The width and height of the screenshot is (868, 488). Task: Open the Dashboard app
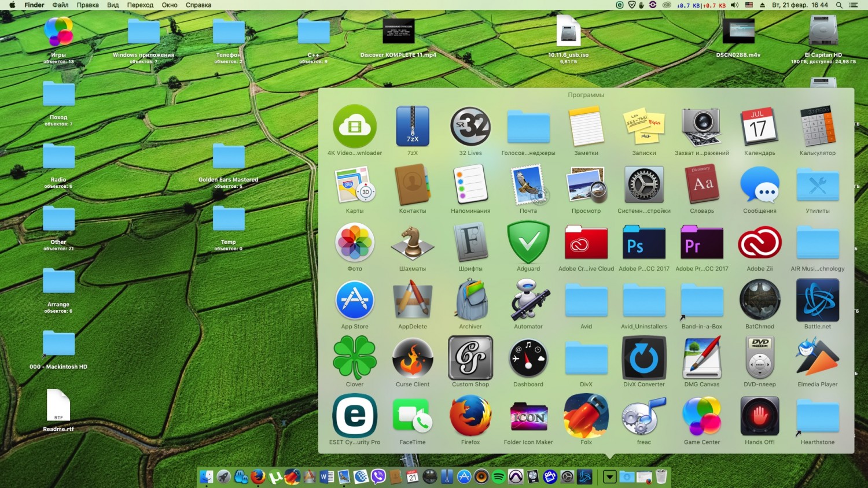coord(528,358)
